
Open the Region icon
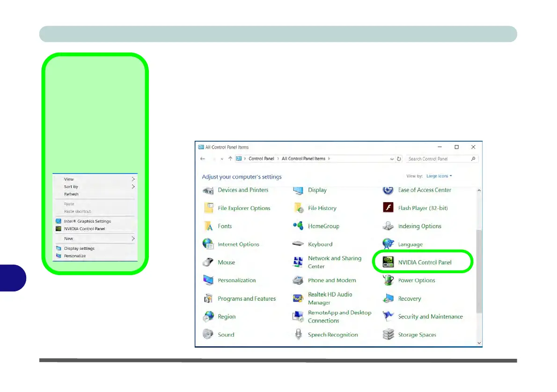[x=208, y=316]
